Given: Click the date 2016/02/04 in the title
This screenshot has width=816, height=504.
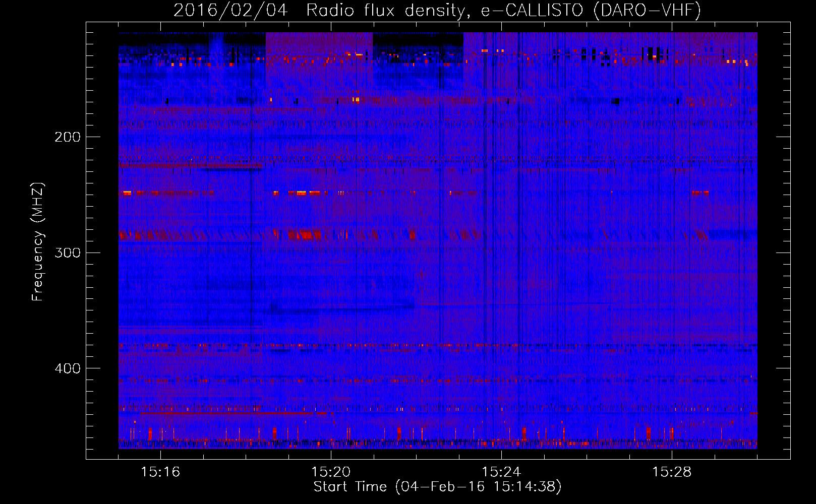Looking at the screenshot, I should (230, 10).
